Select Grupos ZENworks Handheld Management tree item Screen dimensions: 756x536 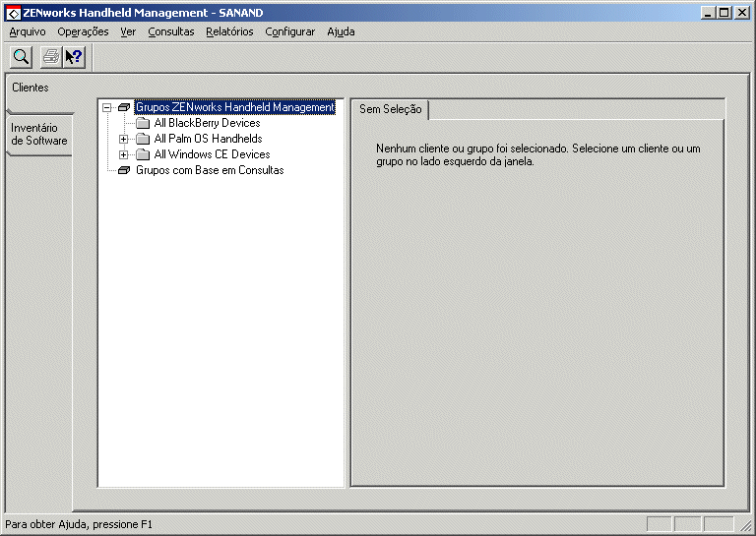[x=235, y=107]
